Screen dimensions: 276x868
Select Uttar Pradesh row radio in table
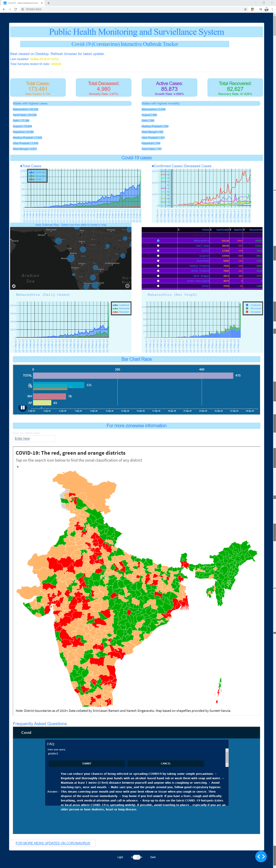pyautogui.click(x=158, y=271)
